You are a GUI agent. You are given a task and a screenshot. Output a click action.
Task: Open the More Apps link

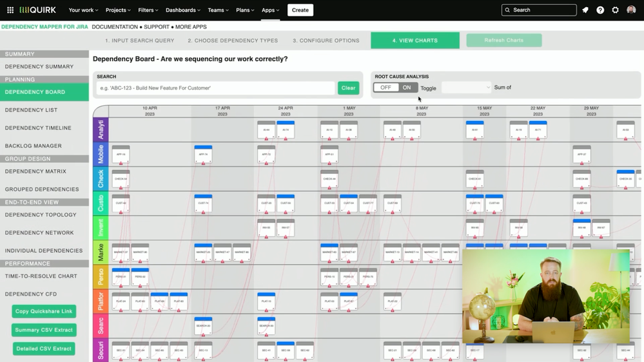click(x=191, y=26)
